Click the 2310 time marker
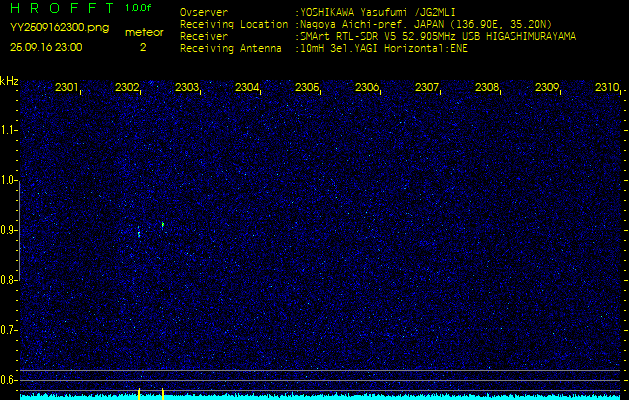Screen dimensions: 629x400 point(607,87)
